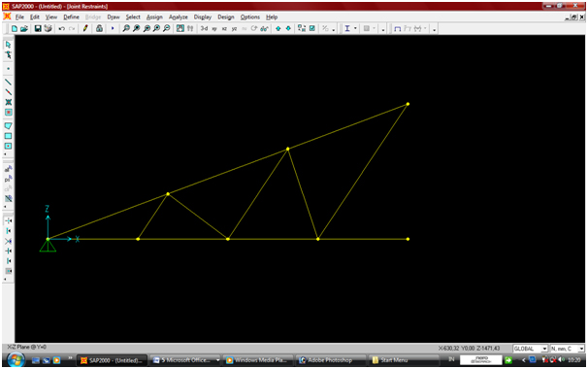Image resolution: width=588 pixels, height=369 pixels.
Task: Open Set Display Options checkbox icon
Action: [x=312, y=28]
